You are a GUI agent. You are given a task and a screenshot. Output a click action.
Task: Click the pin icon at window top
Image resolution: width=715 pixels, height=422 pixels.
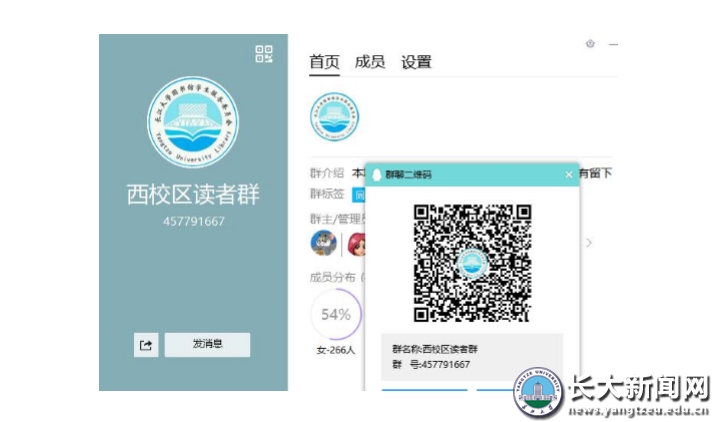(590, 44)
